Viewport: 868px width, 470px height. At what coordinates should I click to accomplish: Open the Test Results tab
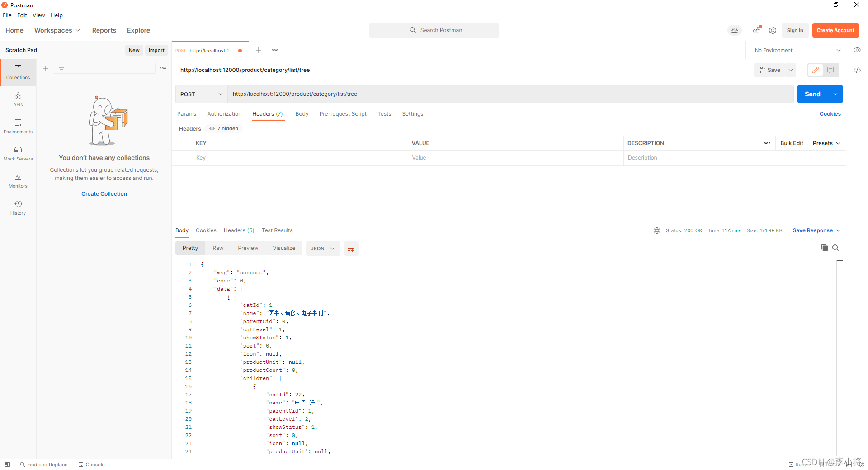pyautogui.click(x=277, y=230)
